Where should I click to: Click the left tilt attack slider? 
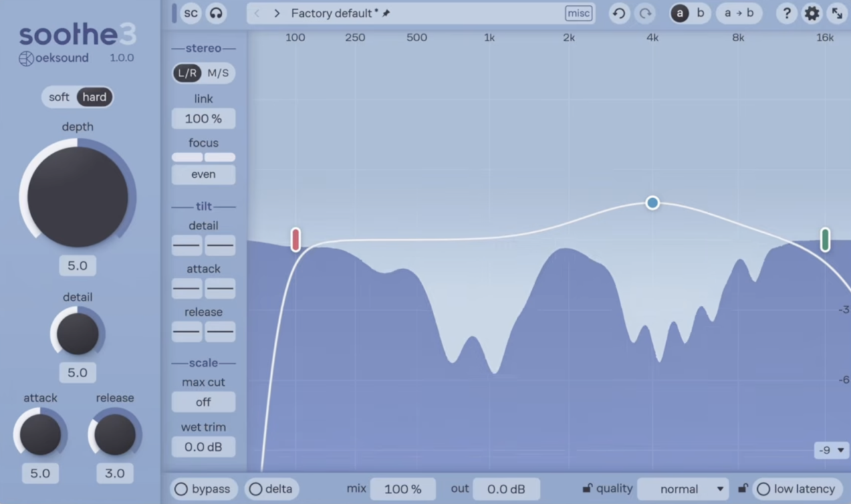(187, 289)
